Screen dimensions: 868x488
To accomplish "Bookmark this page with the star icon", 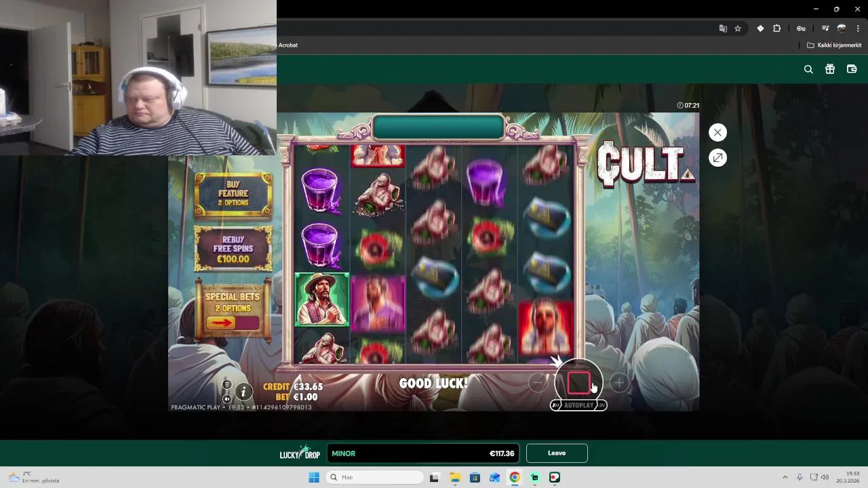I will [x=738, y=28].
